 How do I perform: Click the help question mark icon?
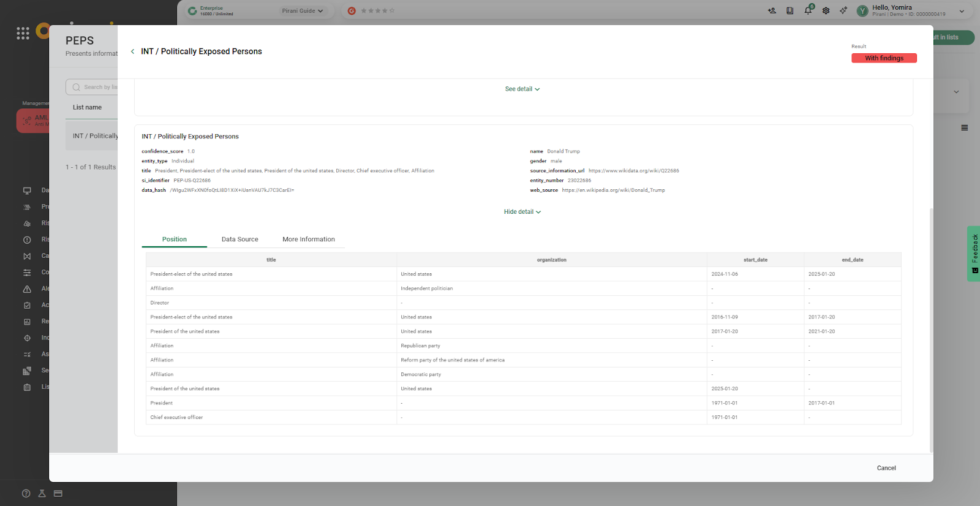(x=26, y=493)
